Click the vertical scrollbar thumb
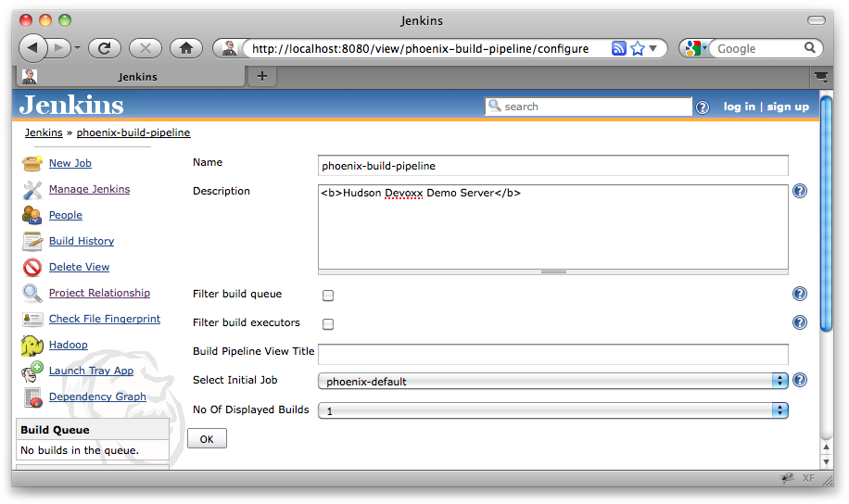Image resolution: width=849 pixels, height=504 pixels. tap(826, 213)
